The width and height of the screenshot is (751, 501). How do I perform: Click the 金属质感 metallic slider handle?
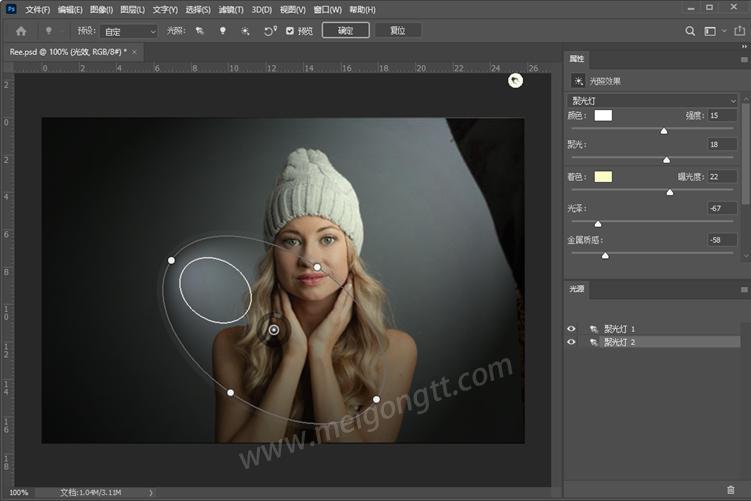(x=605, y=256)
